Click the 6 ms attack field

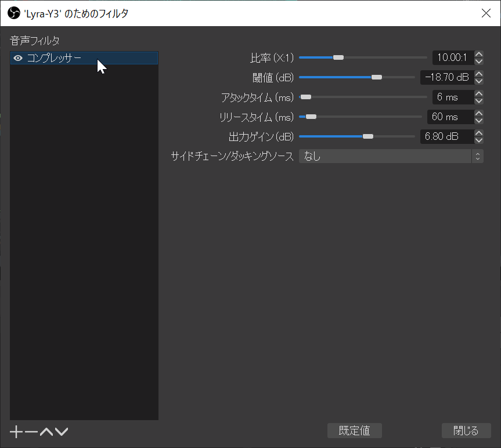[453, 97]
